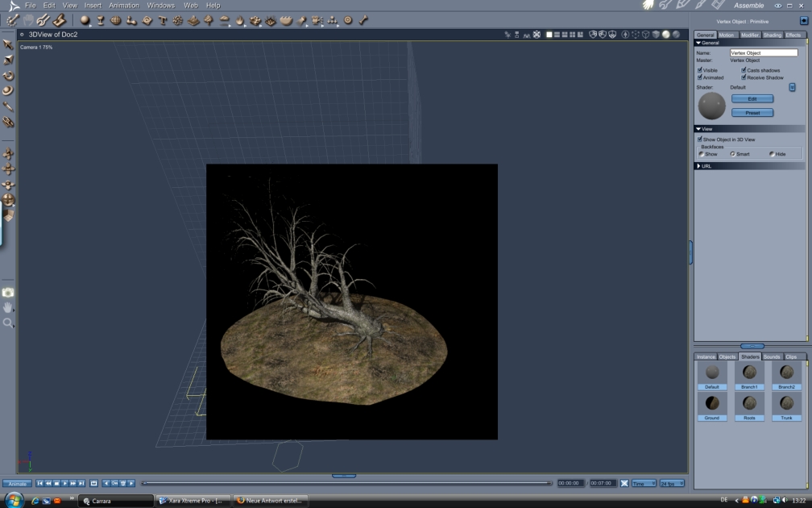812x508 pixels.
Task: Collapse the View section
Action: (698, 129)
